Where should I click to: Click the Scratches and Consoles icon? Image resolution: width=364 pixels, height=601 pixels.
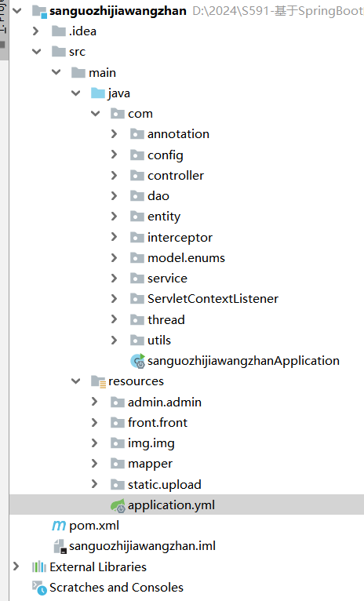(x=39, y=588)
